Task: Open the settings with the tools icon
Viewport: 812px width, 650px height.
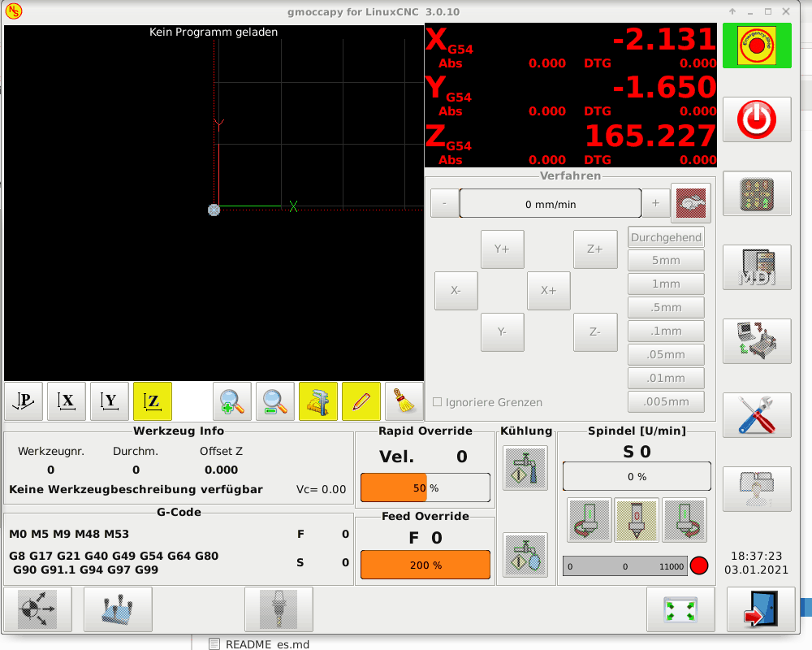Action: pos(757,415)
